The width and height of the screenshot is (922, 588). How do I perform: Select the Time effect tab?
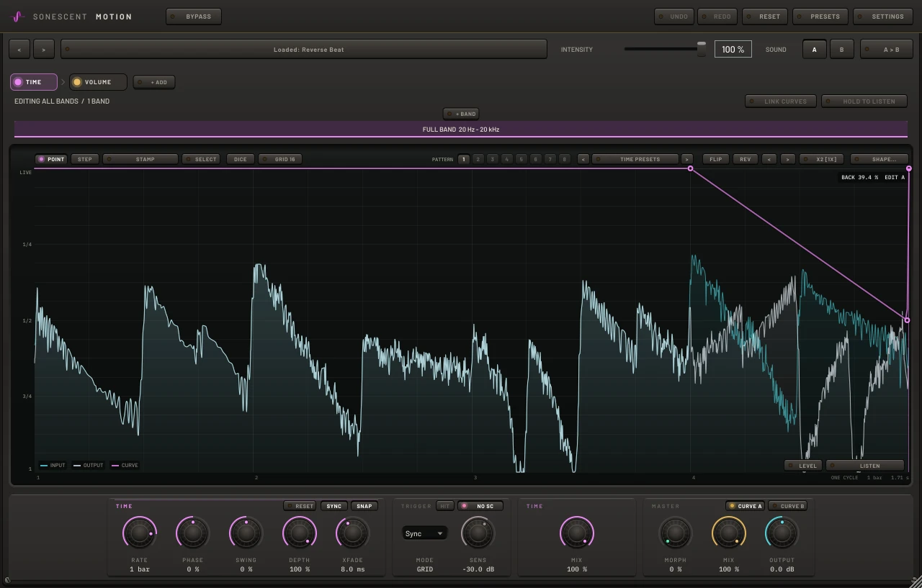pos(34,82)
